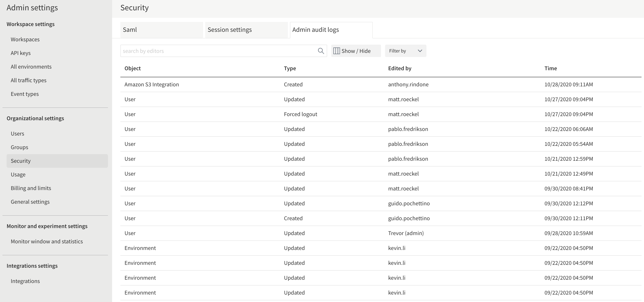Screen dimensions: 644x302
Task: Click the Billing and limits settings
Action: 31,188
